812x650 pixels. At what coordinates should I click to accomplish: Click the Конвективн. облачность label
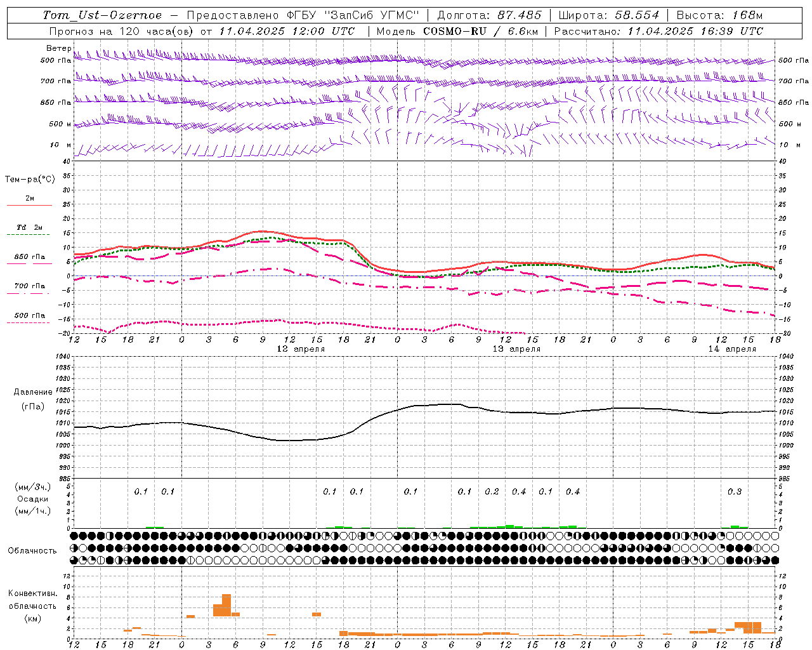pyautogui.click(x=32, y=600)
